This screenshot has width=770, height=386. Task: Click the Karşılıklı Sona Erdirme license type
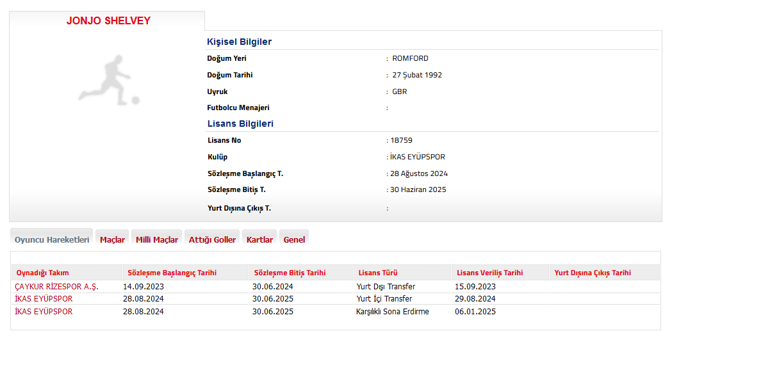392,311
